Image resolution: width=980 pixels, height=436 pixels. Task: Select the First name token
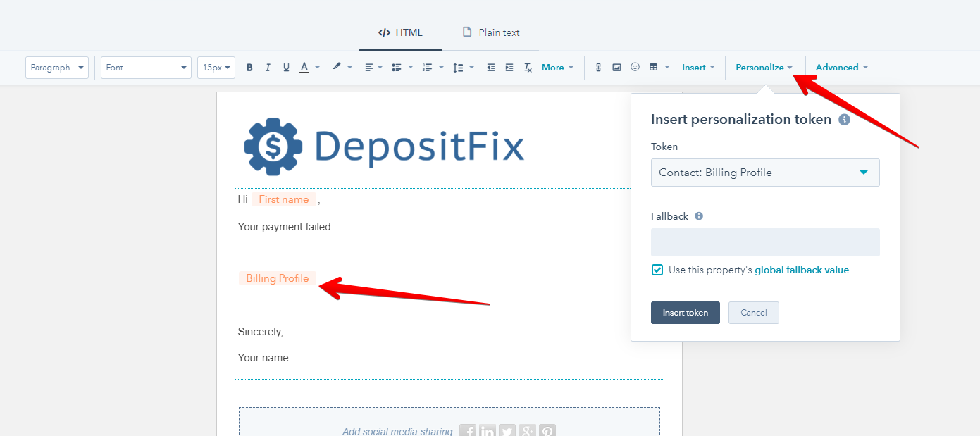pos(284,199)
